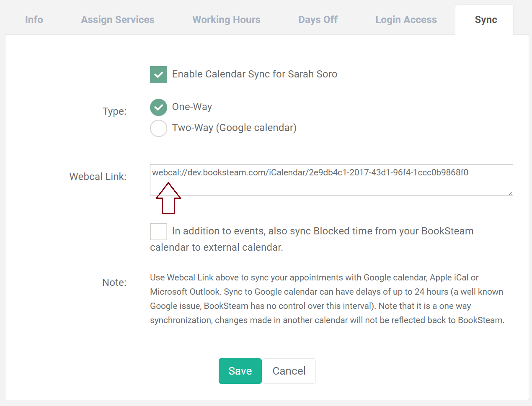Switch to the Assign Services tab
The width and height of the screenshot is (532, 406).
(x=118, y=20)
